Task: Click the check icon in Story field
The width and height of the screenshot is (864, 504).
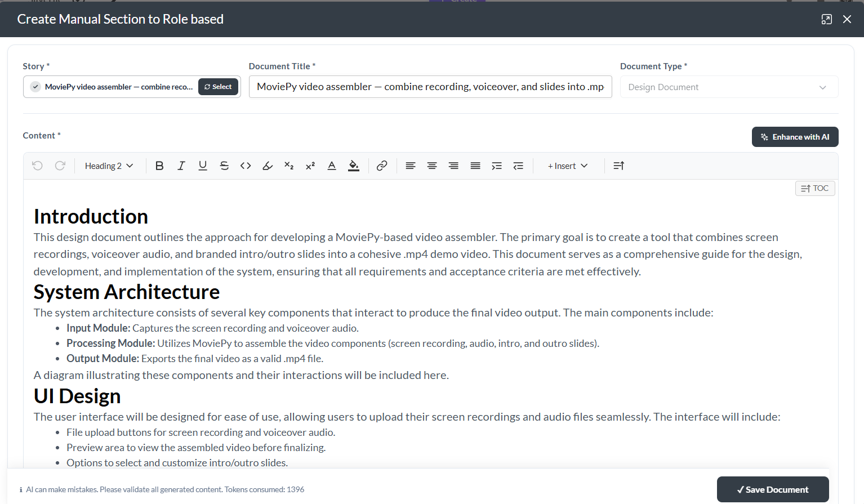Action: [x=35, y=87]
